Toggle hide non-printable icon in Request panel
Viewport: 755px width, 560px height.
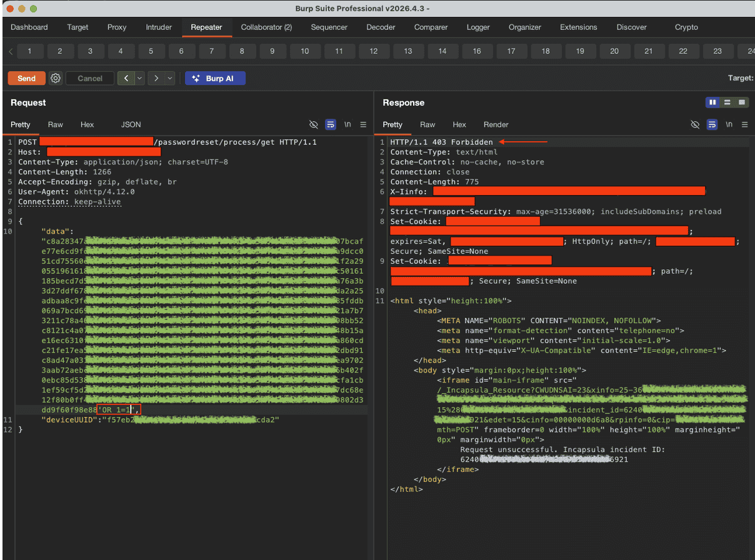click(x=314, y=124)
